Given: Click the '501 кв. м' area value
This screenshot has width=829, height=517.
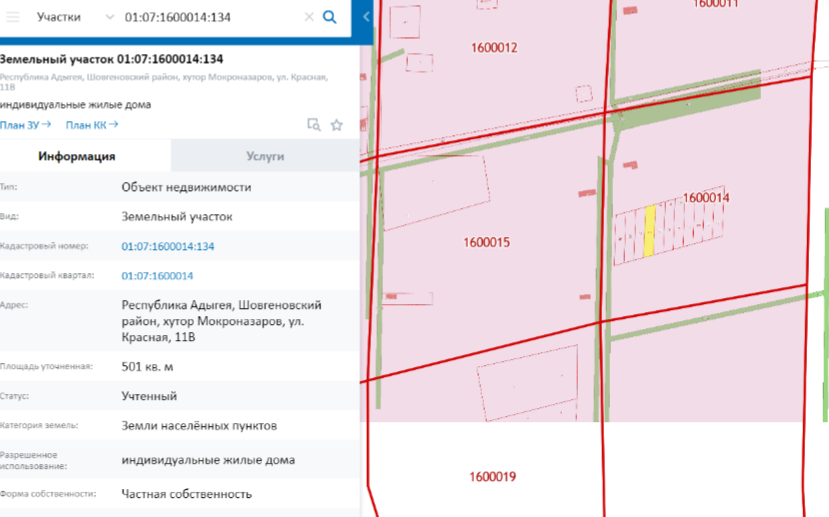Looking at the screenshot, I should coord(147,367).
